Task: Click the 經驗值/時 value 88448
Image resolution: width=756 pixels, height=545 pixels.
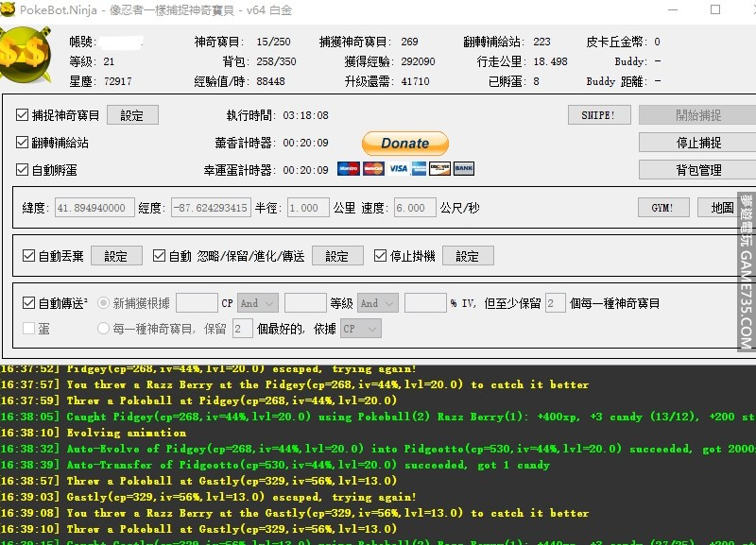Action: [x=270, y=81]
